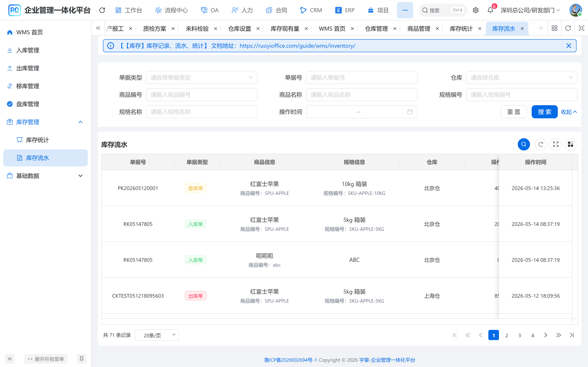Open the 单据类型 dropdown
588x367 pixels.
coord(202,77)
